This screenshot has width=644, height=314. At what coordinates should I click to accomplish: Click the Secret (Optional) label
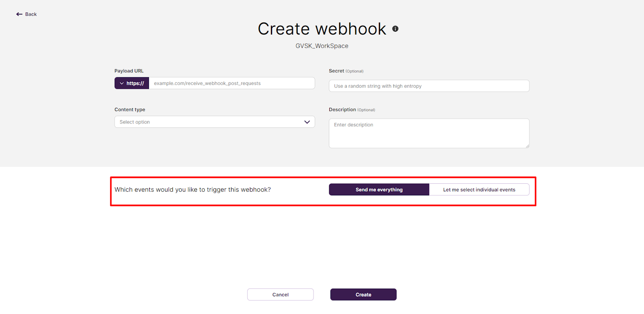pos(346,71)
